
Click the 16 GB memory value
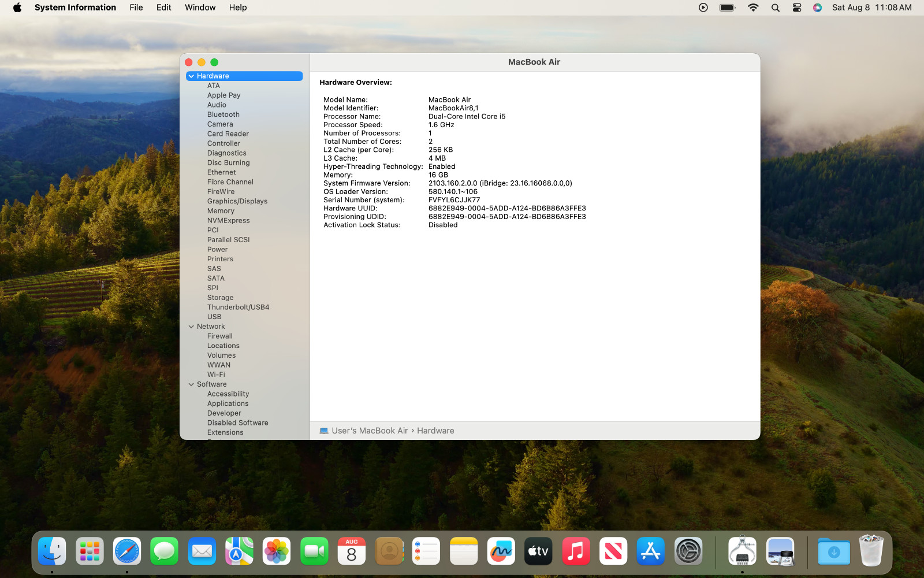coord(438,175)
